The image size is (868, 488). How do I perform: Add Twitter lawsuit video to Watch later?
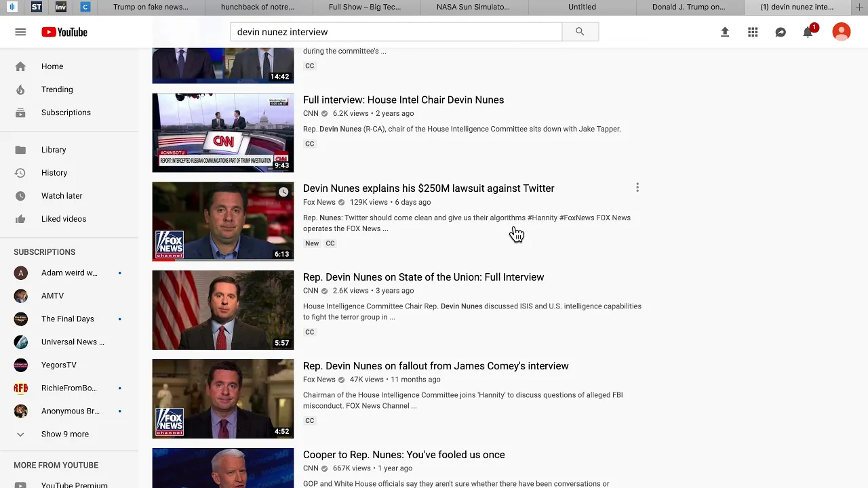pos(283,192)
